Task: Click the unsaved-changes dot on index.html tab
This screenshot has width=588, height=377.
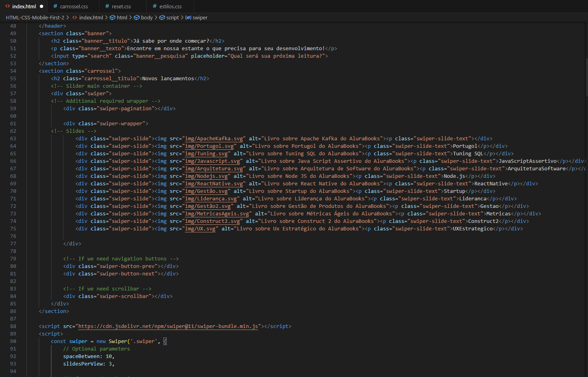Action: click(42, 6)
